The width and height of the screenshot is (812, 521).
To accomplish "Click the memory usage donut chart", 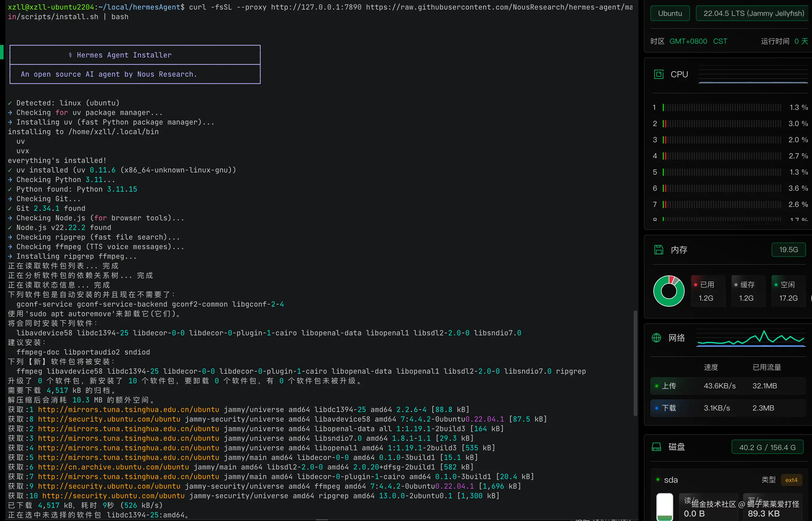I will tap(669, 291).
